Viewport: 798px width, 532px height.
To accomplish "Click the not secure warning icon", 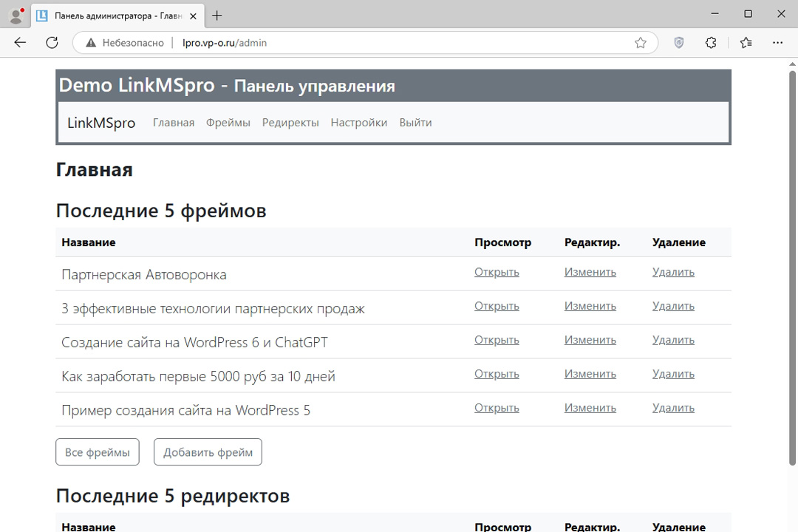I will pyautogui.click(x=91, y=43).
